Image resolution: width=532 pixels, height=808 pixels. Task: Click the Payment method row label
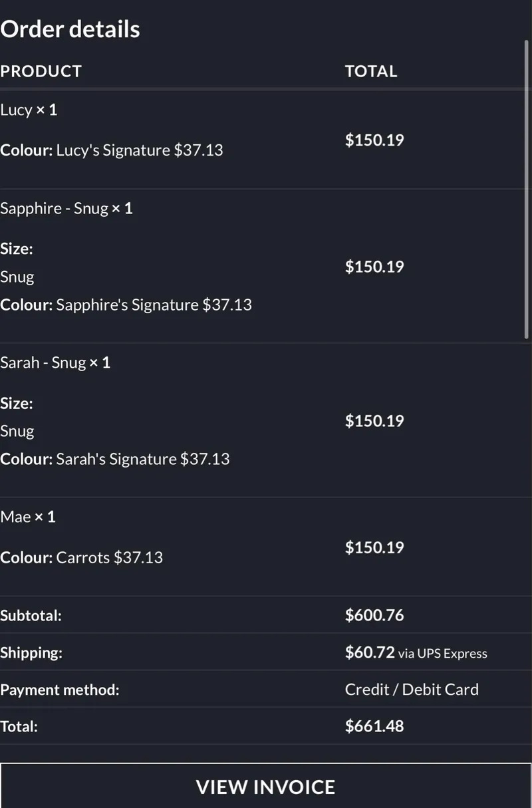(x=60, y=690)
